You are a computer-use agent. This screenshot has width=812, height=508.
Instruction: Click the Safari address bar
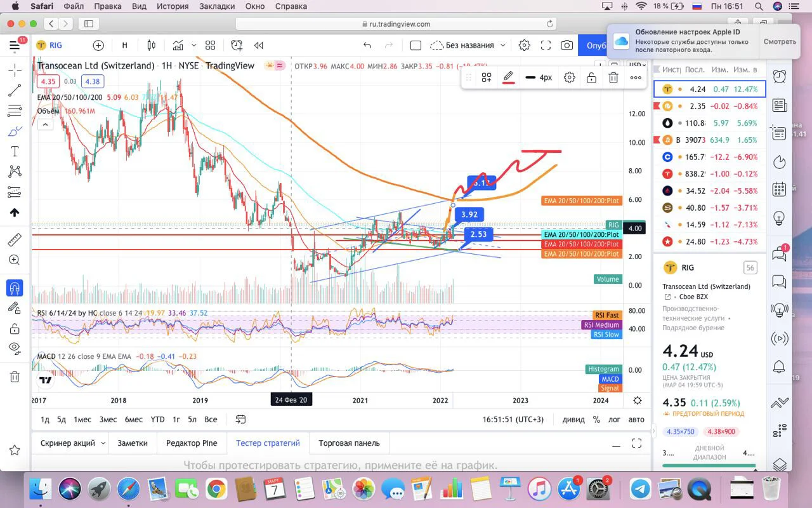396,24
